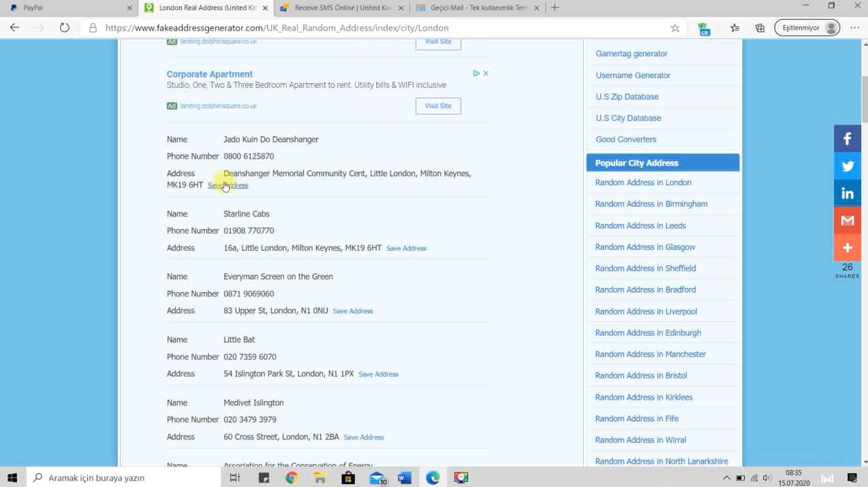Open U.S Zip Database link
This screenshot has width=868, height=487.
(x=627, y=97)
